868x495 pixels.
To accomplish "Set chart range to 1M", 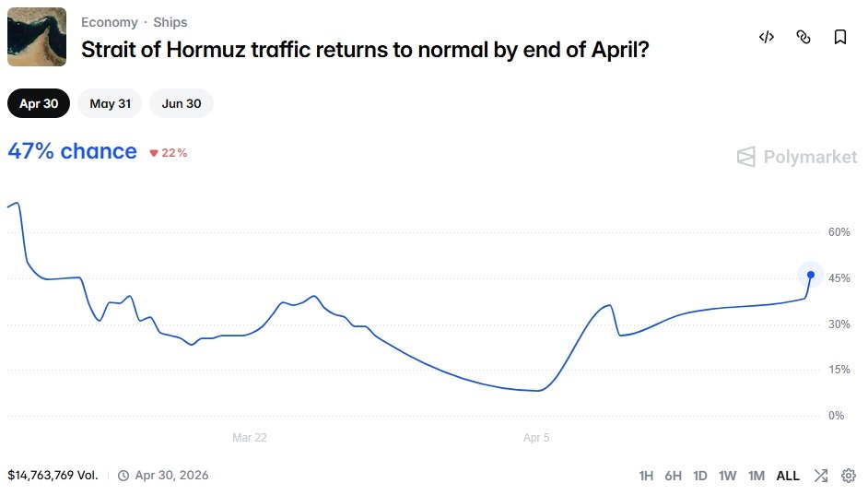I will [757, 476].
